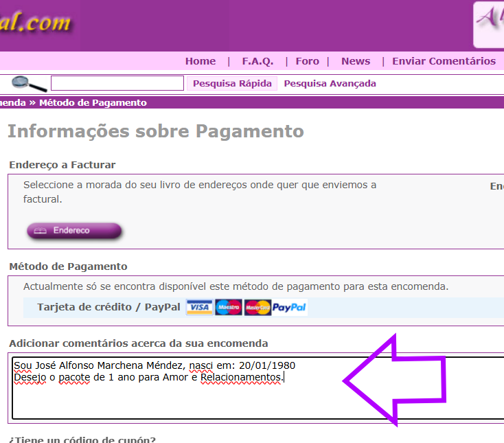504x443 pixels.
Task: Click the large purple arrow graphic
Action: pyautogui.click(x=395, y=380)
